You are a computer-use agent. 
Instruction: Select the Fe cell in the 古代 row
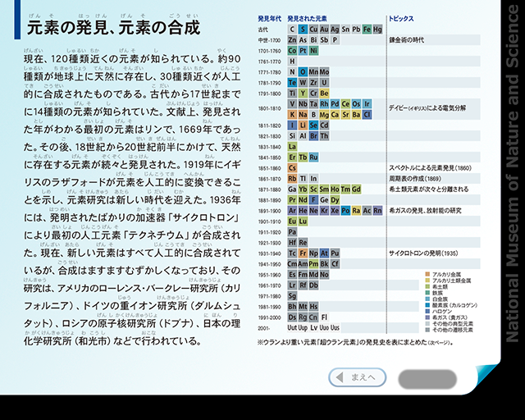pyautogui.click(x=367, y=30)
